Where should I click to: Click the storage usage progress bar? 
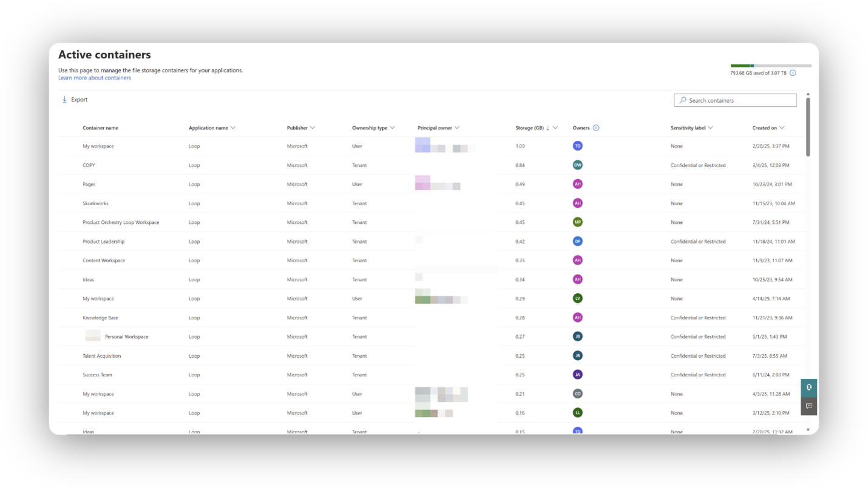click(x=770, y=65)
